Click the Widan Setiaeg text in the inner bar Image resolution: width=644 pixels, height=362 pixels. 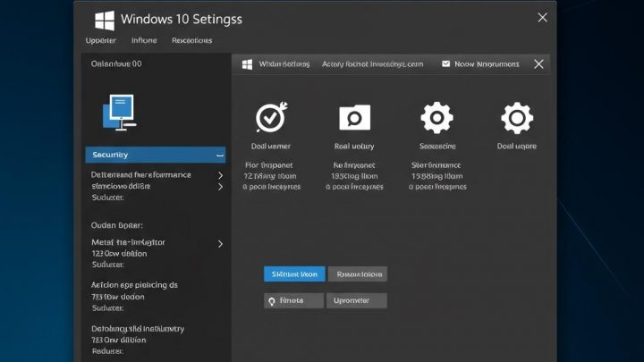click(284, 64)
